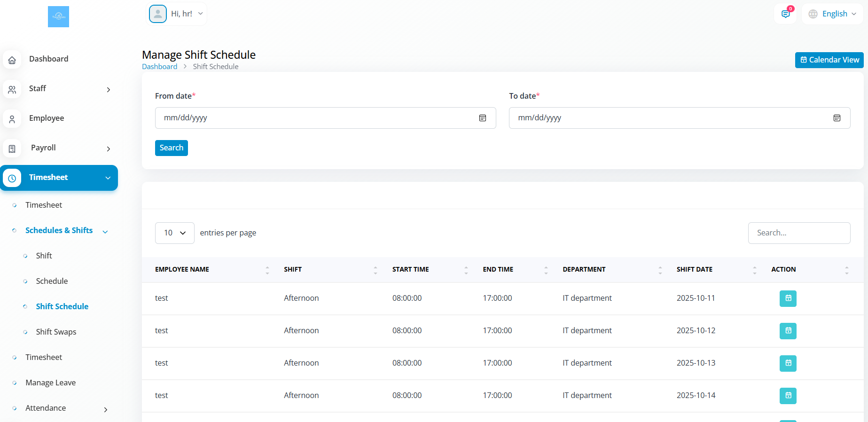Click action icon for 2025-10-13 shift row
868x422 pixels.
[x=788, y=363]
